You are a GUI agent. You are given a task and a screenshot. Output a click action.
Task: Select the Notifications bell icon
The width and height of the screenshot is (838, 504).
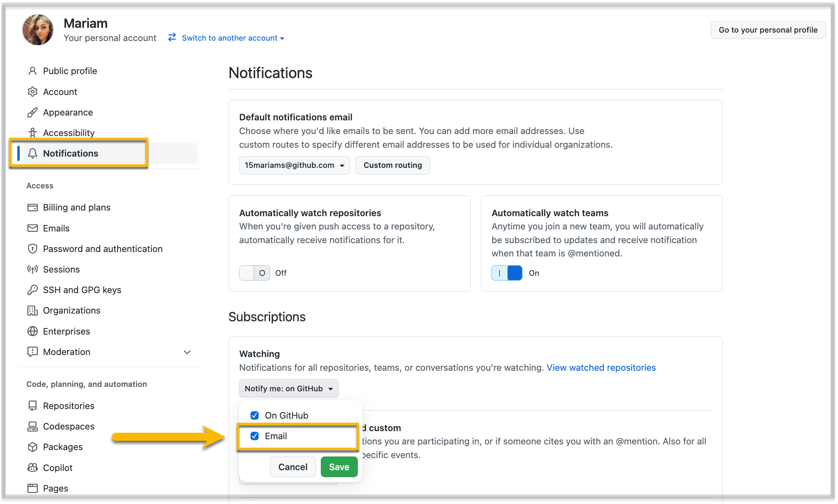(x=33, y=153)
